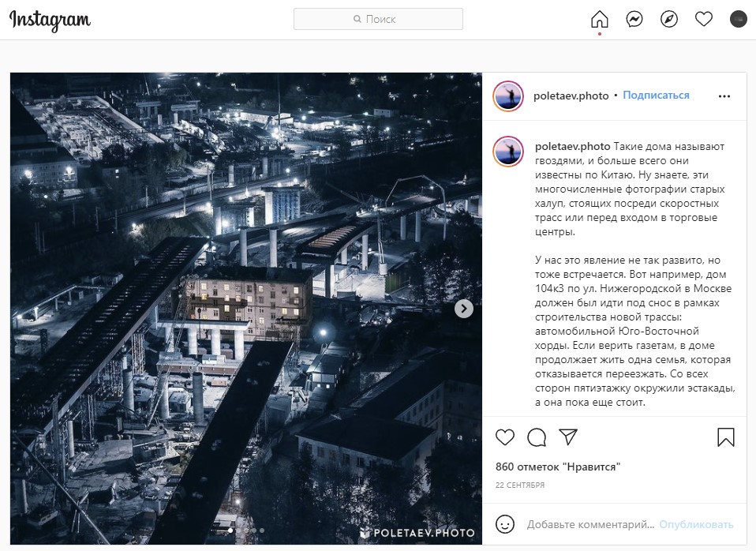Like the post with the heart icon
756x551 pixels.
(x=505, y=437)
